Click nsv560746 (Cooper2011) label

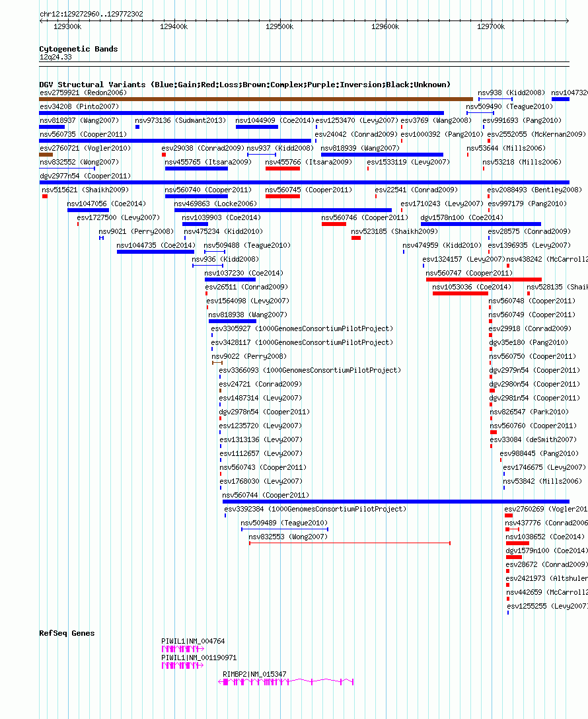click(365, 217)
